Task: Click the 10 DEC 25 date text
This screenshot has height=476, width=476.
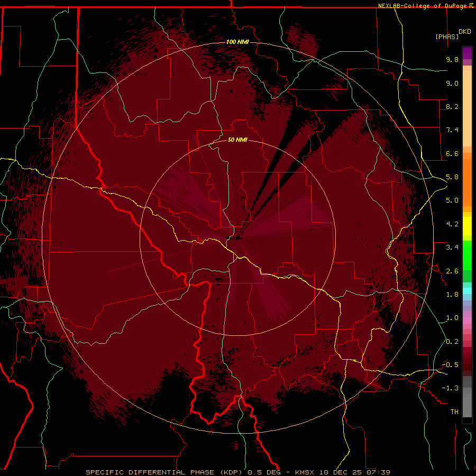Action: click(341, 472)
